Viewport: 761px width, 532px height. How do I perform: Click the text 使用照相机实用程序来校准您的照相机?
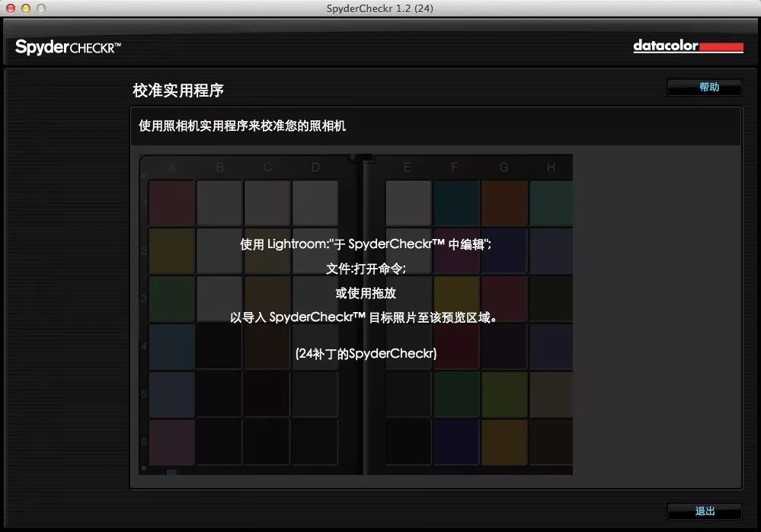[242, 126]
